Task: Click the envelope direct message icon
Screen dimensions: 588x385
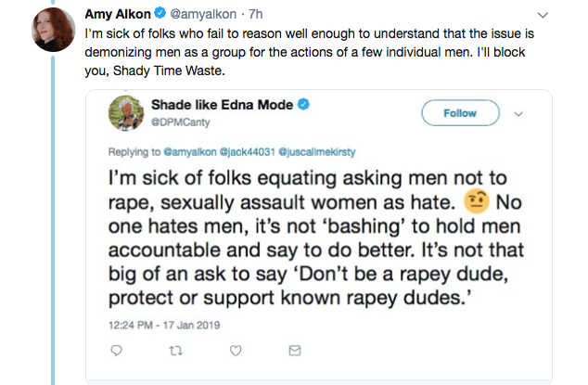Action: (294, 350)
